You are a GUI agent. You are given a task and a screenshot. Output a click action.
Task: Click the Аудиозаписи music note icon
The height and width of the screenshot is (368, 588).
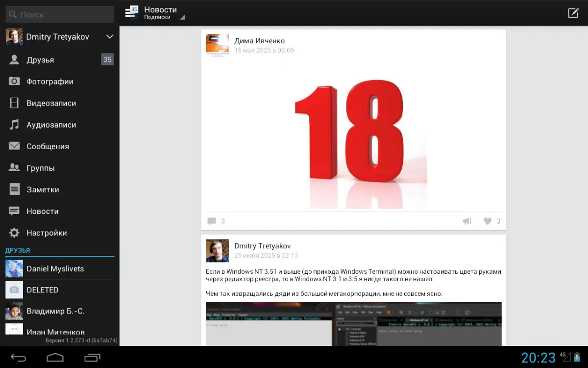14,125
